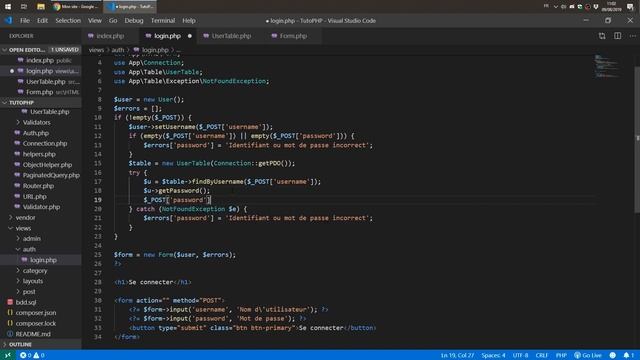Open the Terminal menu
640x360 pixels.
coord(163,20)
